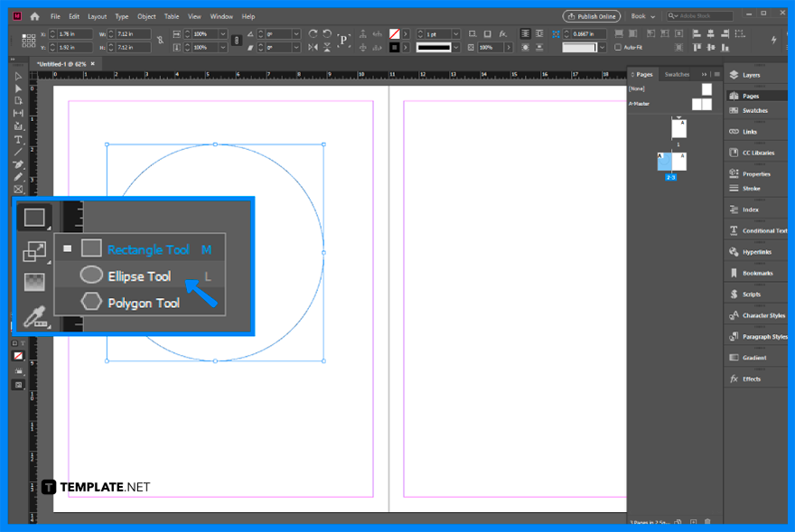The height and width of the screenshot is (532, 795).
Task: Open the Stroke panel
Action: pyautogui.click(x=755, y=188)
